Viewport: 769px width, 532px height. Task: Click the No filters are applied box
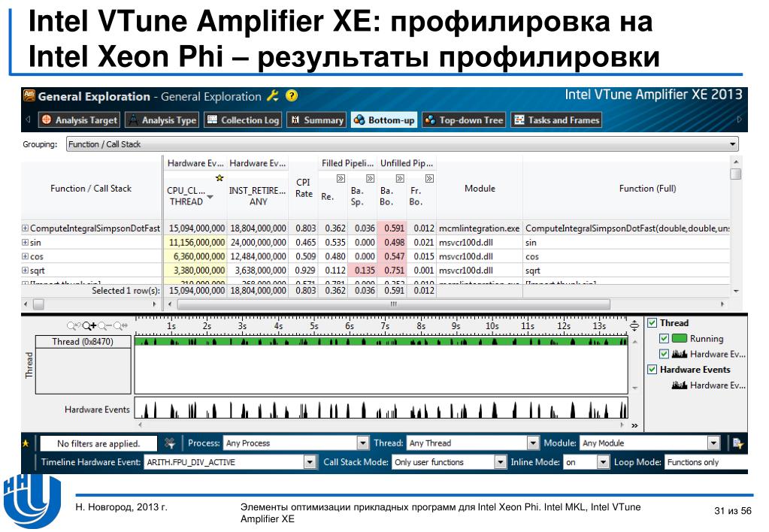click(98, 443)
